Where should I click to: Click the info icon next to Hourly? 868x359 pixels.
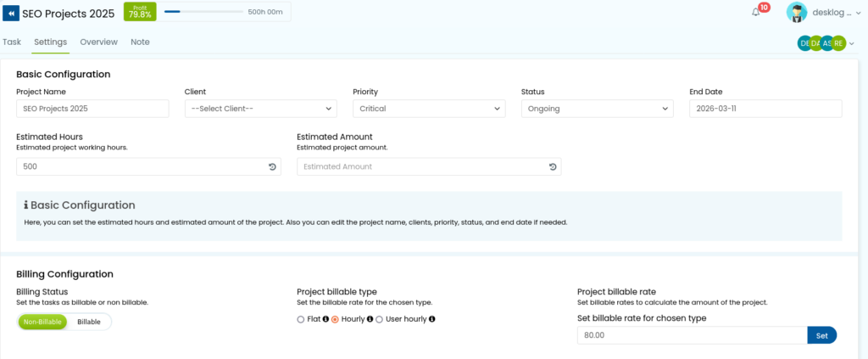[x=370, y=319]
